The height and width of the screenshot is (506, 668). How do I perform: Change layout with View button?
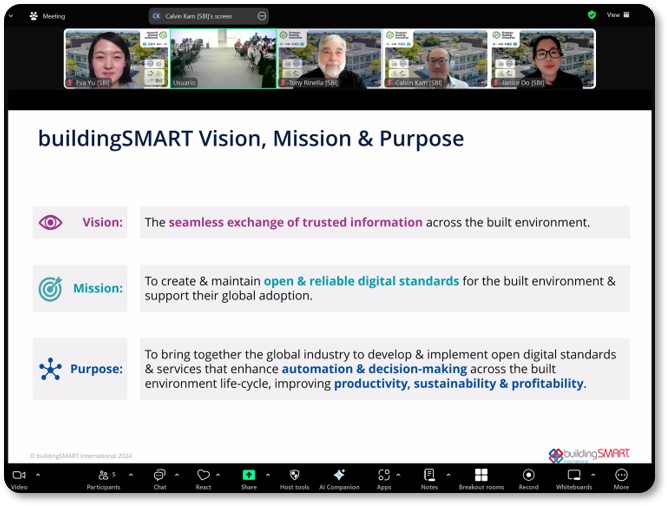[618, 15]
